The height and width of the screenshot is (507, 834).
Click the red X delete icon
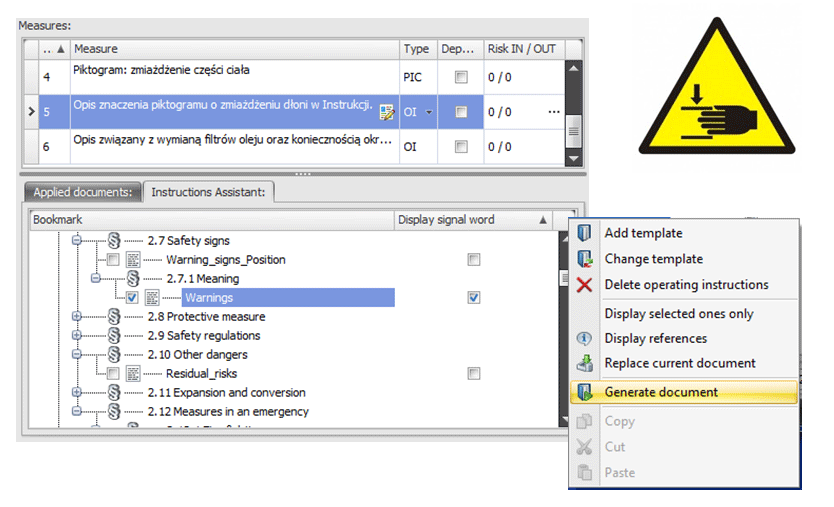pos(586,285)
